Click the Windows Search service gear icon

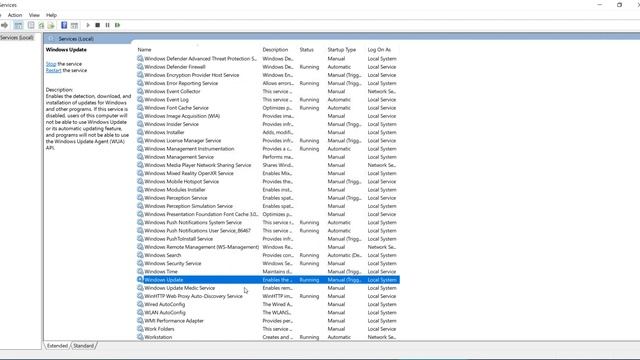tap(140, 255)
